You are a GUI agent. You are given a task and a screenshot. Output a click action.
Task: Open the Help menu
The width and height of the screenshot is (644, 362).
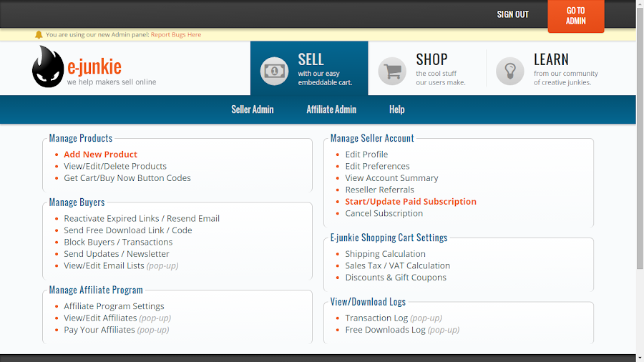click(397, 109)
